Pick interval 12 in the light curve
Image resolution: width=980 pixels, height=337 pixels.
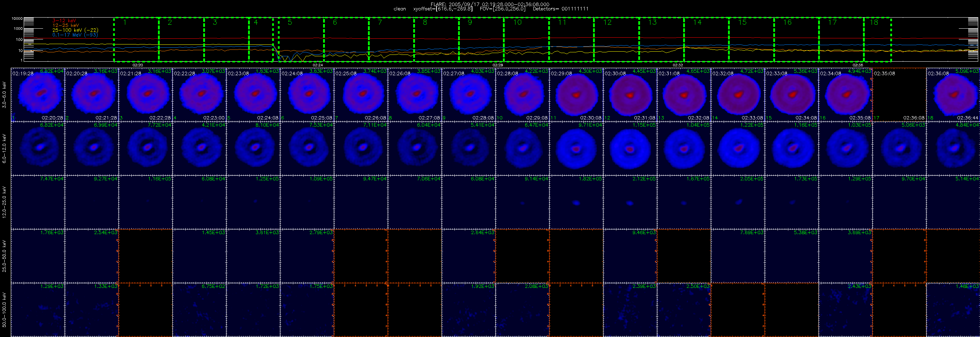(x=616, y=39)
